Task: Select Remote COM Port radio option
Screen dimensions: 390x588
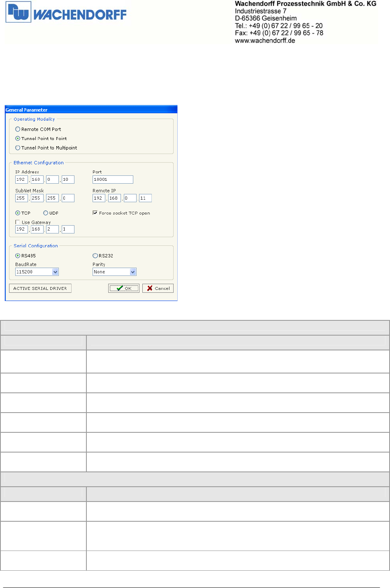Action: (x=18, y=129)
